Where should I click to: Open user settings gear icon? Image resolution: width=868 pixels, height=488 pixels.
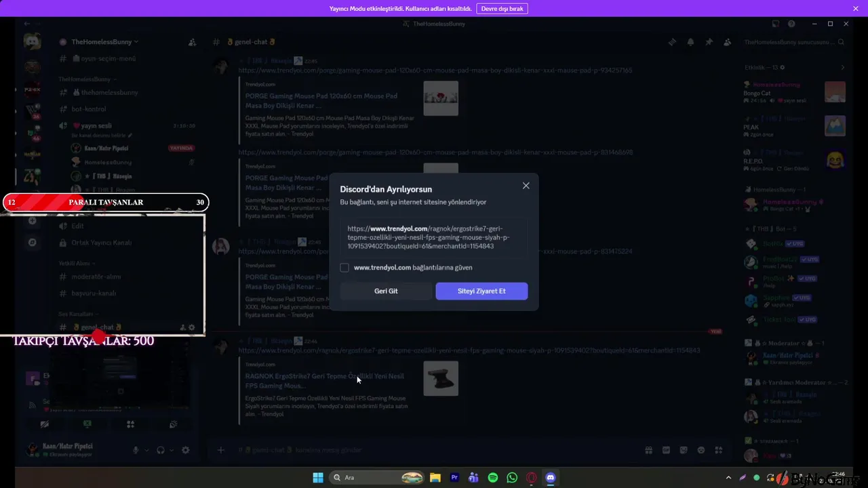click(185, 450)
